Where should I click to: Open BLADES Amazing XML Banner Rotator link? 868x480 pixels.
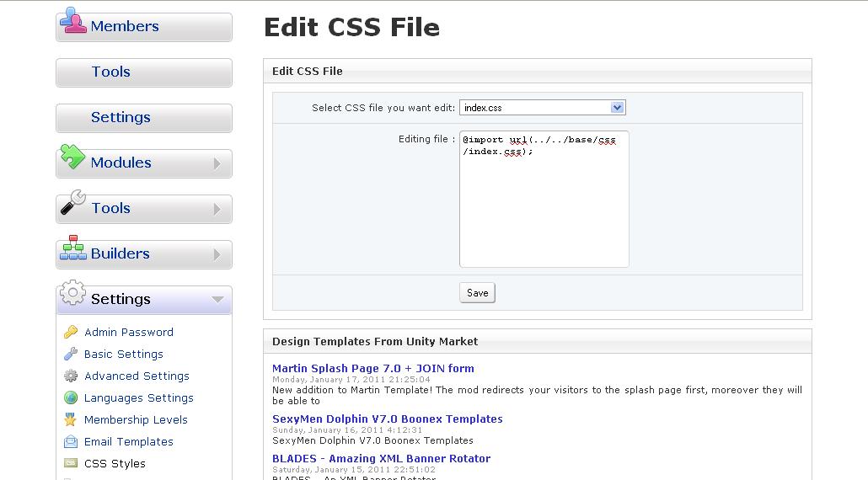pos(381,459)
